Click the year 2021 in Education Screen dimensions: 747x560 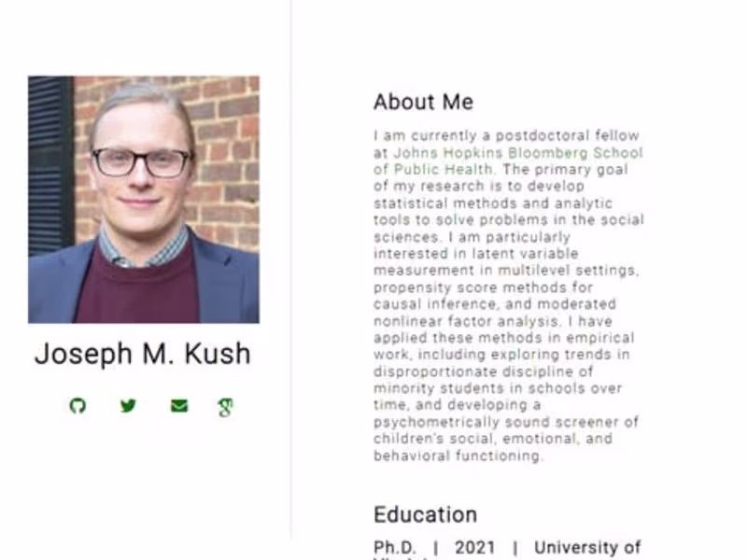point(475,548)
